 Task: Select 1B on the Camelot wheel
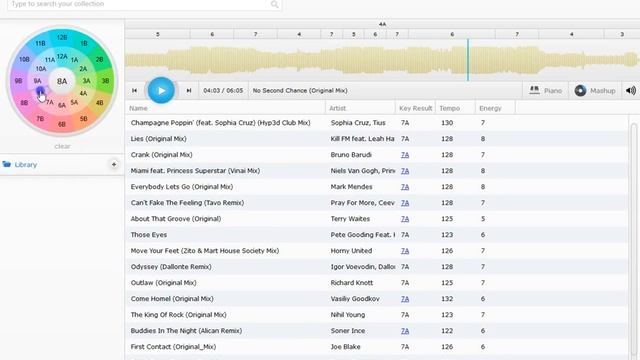(84, 43)
